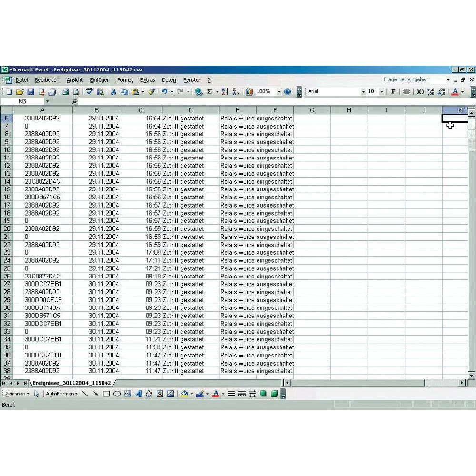The height and width of the screenshot is (476, 476).
Task: Click the Cut scissors icon
Action: point(113,91)
